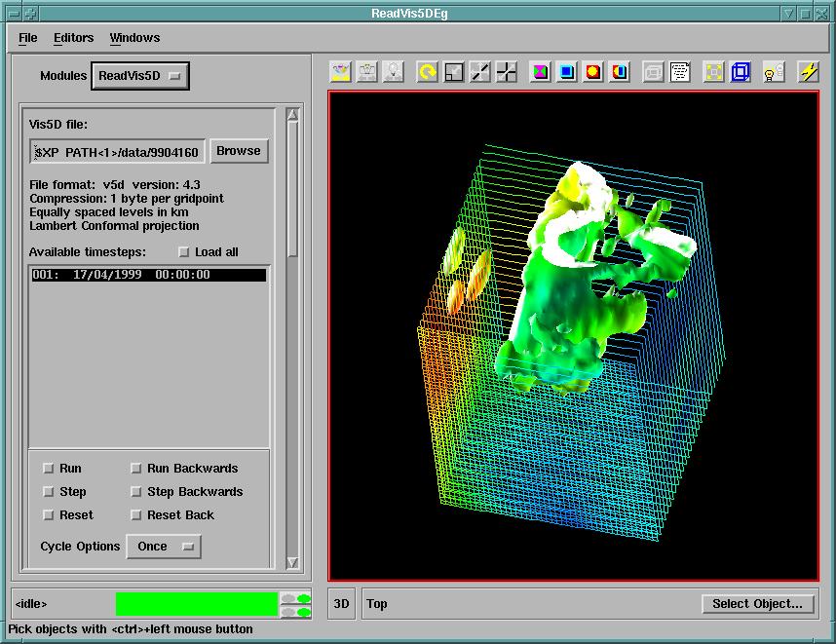The height and width of the screenshot is (644, 836).
Task: Click the light bulb toolbar icon
Action: [x=774, y=72]
